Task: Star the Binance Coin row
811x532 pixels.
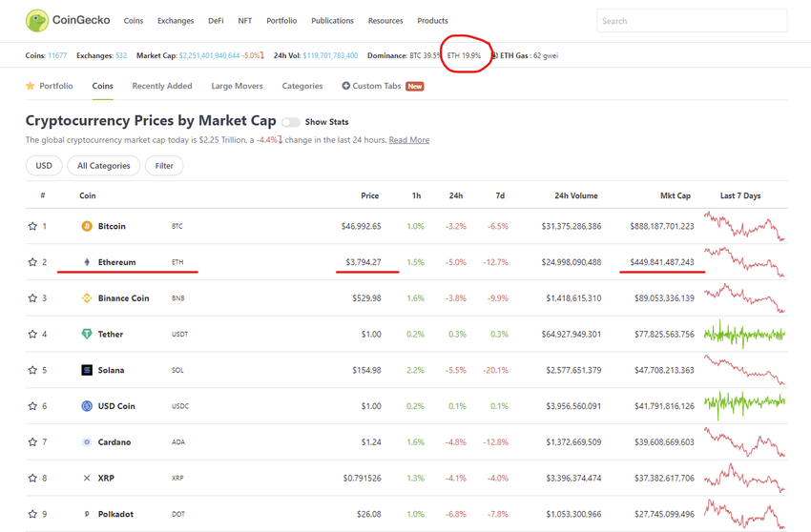Action: (x=32, y=297)
